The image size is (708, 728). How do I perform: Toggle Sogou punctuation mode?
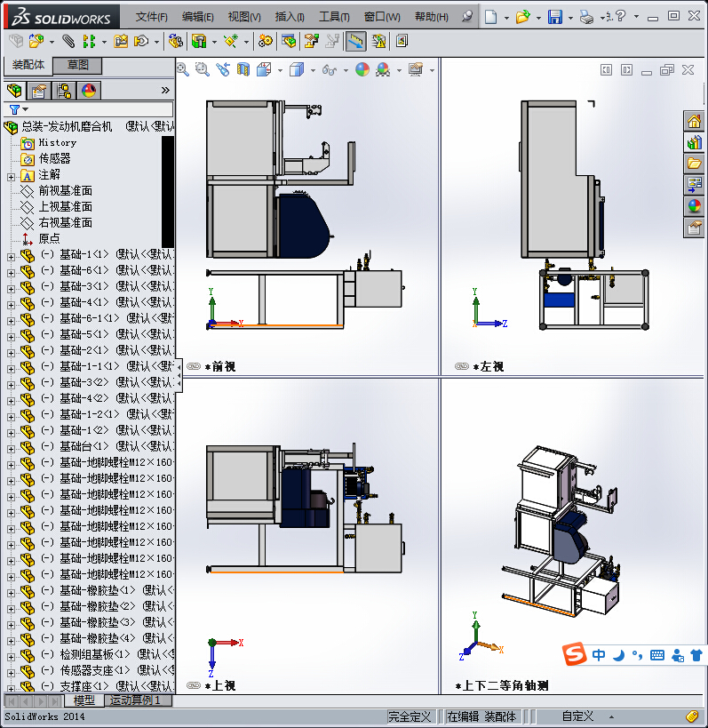637,655
